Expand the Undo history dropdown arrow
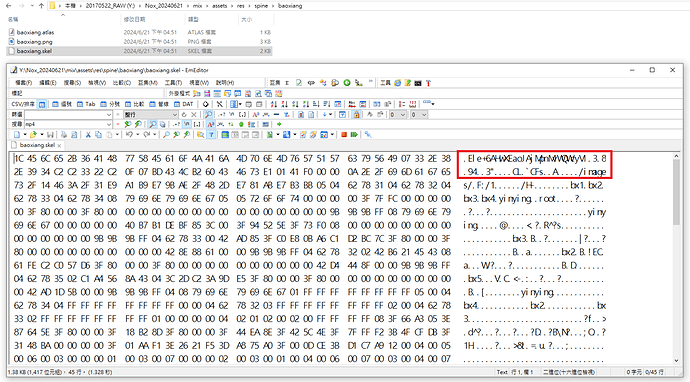Viewport: 690px width, 382px height. (137, 134)
